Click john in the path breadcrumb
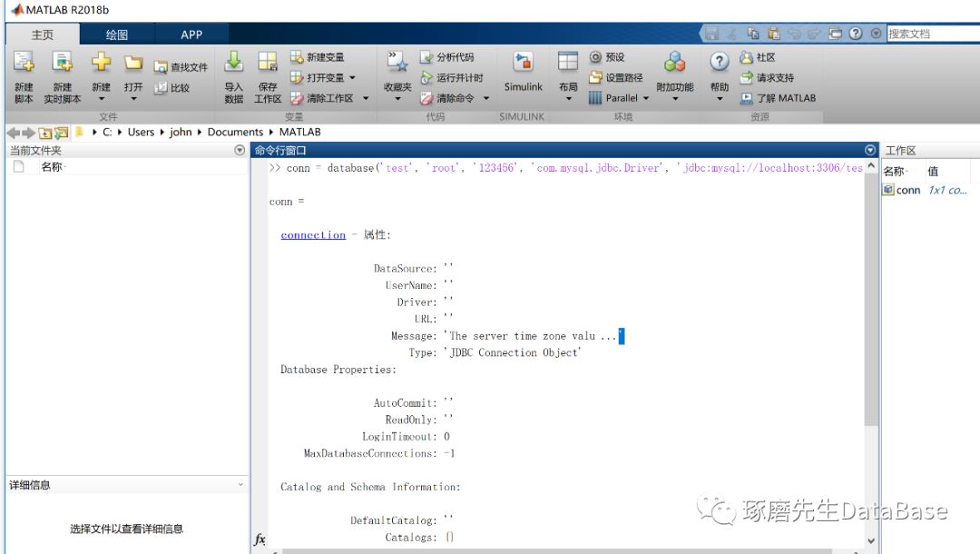 point(181,132)
